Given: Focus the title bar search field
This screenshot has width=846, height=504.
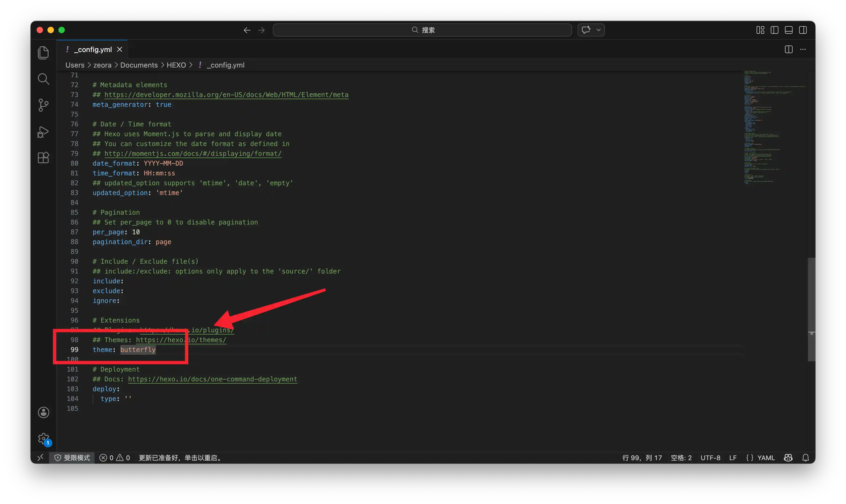Looking at the screenshot, I should pyautogui.click(x=422, y=30).
